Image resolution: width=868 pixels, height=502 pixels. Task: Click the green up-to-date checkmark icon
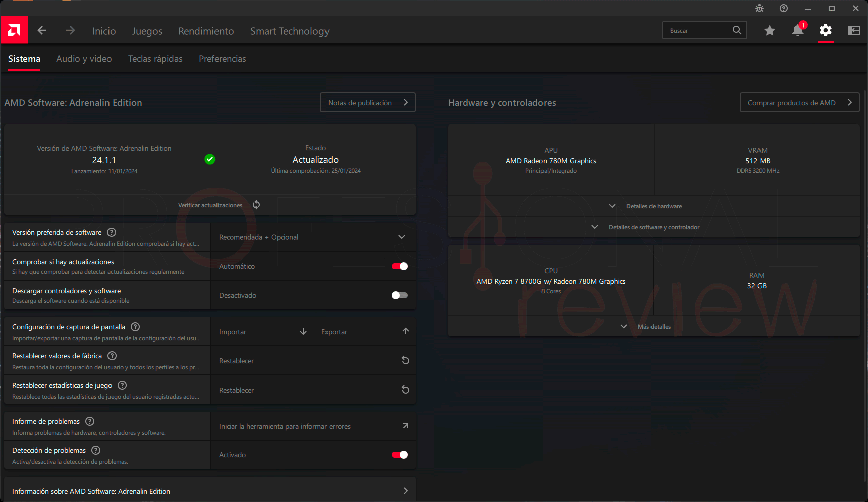(x=210, y=159)
